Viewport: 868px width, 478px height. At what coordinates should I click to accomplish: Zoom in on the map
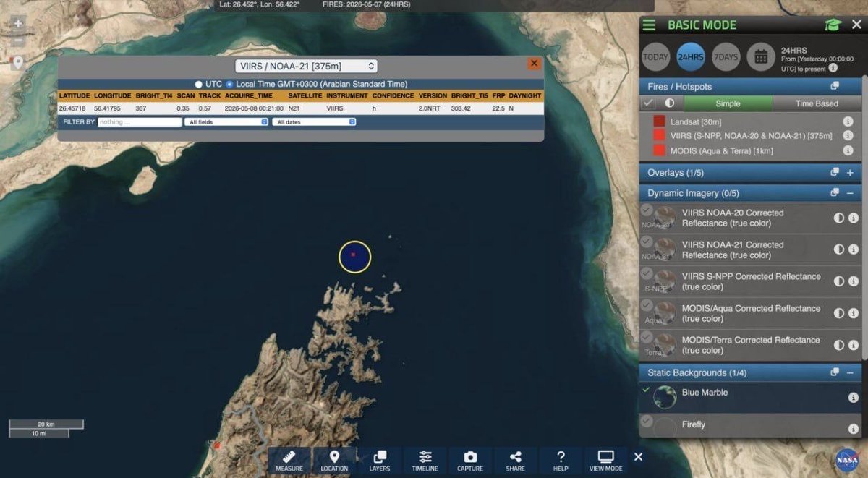[x=18, y=24]
